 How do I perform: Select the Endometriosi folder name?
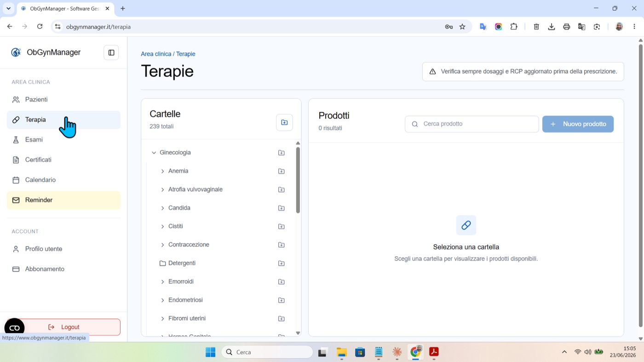[x=185, y=300]
